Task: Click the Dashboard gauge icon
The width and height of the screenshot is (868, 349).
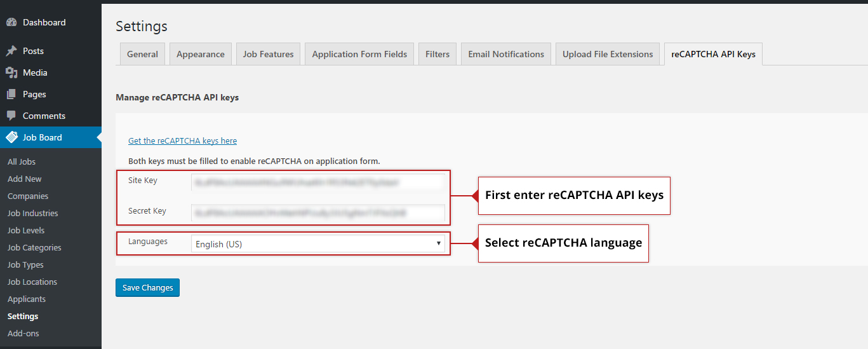Action: 11,22
